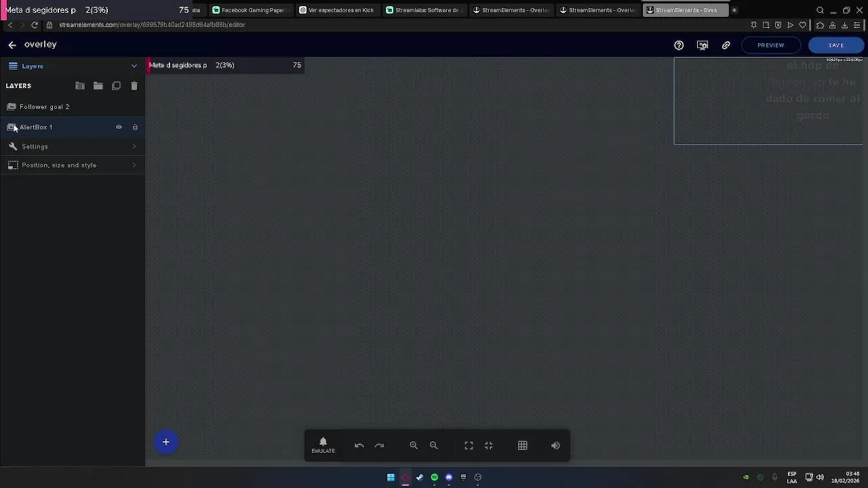Image resolution: width=868 pixels, height=488 pixels.
Task: Open Discord from the taskbar
Action: (x=449, y=477)
